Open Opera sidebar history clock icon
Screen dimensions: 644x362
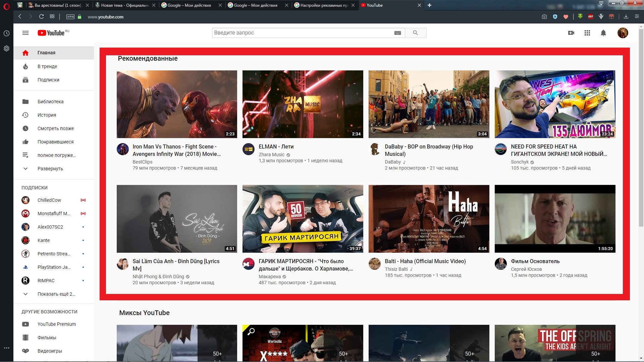click(6, 34)
